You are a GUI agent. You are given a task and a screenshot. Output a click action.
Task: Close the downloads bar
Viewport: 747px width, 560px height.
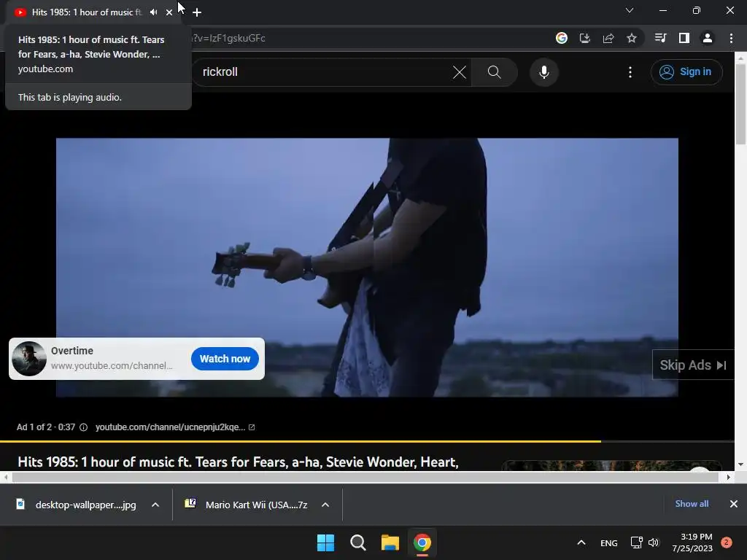[734, 504]
